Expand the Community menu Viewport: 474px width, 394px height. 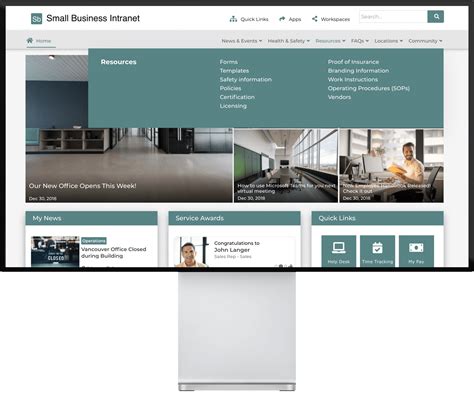pos(425,41)
